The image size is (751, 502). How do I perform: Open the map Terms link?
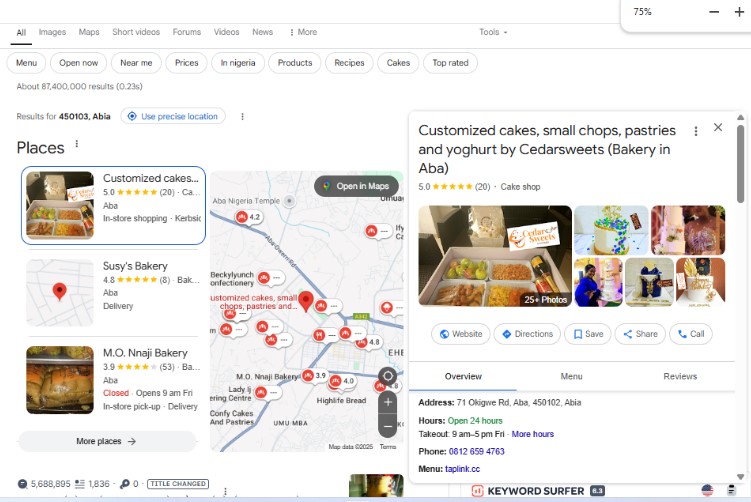(387, 446)
